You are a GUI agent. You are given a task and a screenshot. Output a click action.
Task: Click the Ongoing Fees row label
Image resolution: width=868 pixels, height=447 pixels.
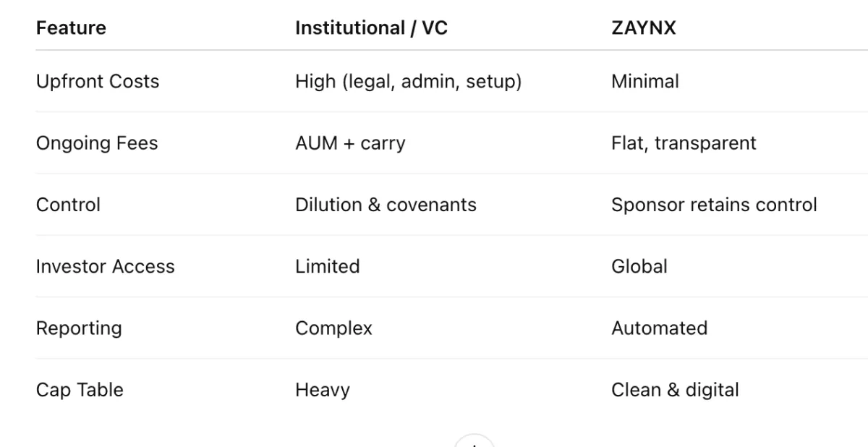coord(97,143)
